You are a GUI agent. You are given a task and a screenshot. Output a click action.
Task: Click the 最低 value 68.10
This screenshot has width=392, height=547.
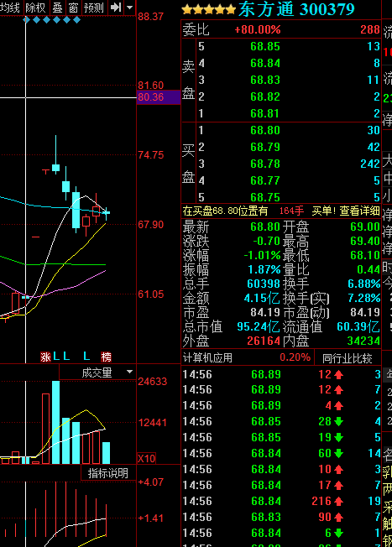[x=365, y=255]
